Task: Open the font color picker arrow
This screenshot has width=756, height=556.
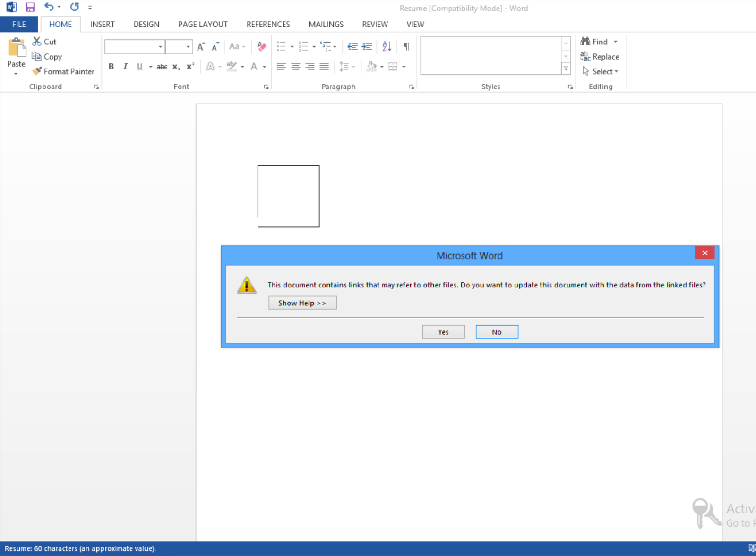Action: [x=265, y=67]
